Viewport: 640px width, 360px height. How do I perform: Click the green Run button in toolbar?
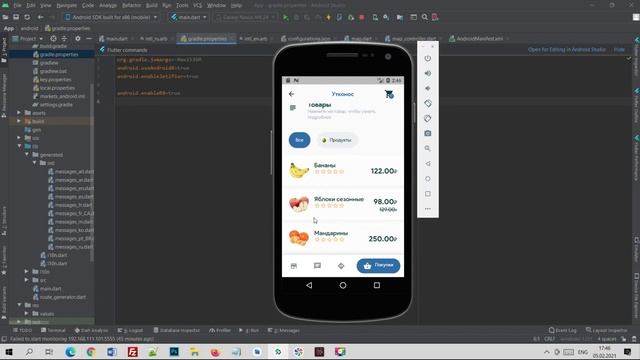(285, 18)
